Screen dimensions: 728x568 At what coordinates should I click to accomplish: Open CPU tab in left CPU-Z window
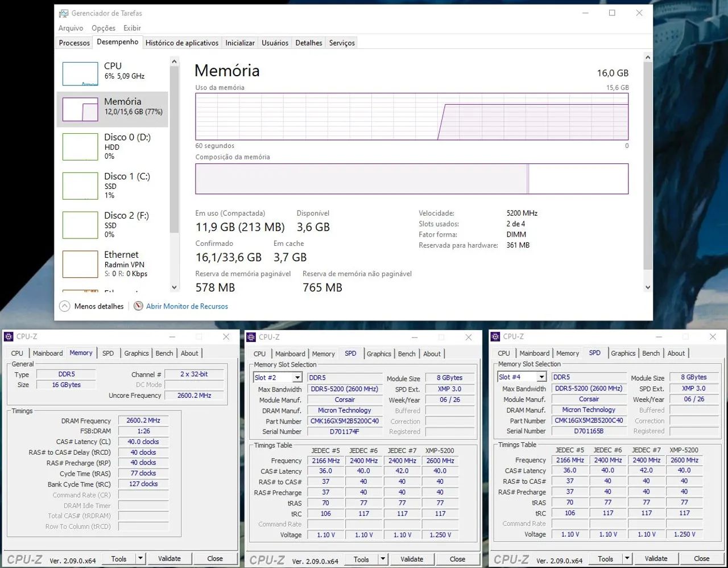17,353
